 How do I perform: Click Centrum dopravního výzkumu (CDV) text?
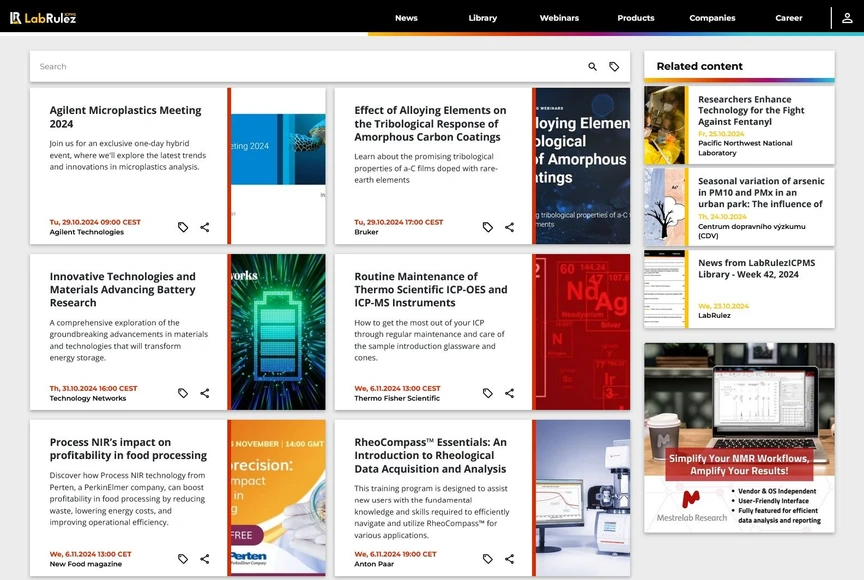point(752,231)
